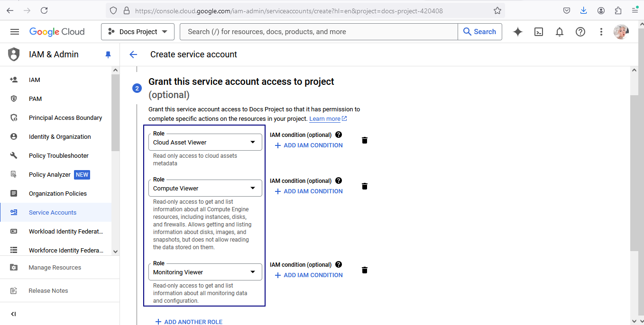Open PAM in the sidebar
Screen dimensions: 644x325
pyautogui.click(x=56, y=99)
